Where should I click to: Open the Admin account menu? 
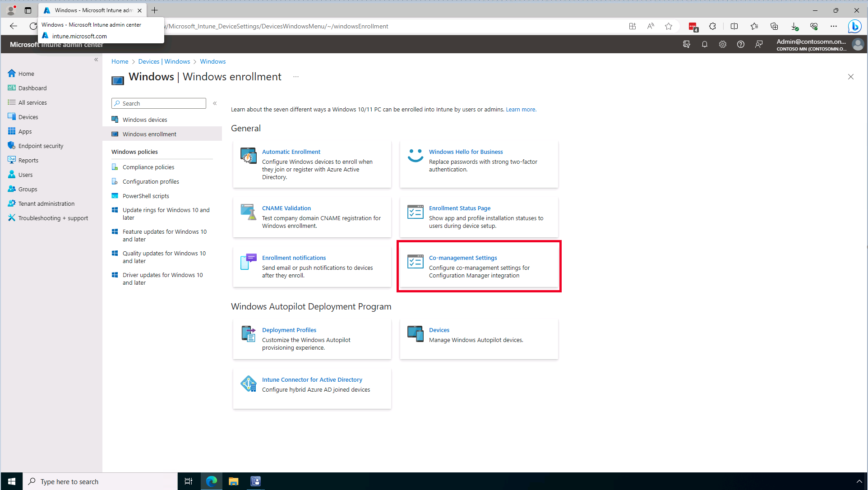(x=819, y=44)
